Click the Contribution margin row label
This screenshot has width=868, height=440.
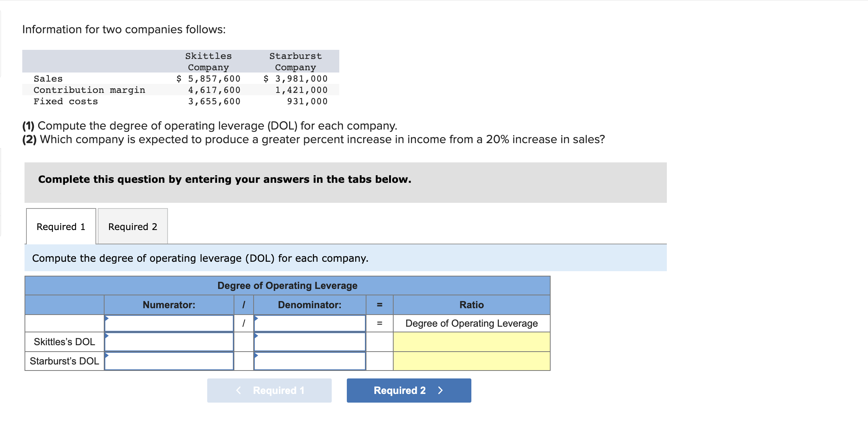(89, 90)
